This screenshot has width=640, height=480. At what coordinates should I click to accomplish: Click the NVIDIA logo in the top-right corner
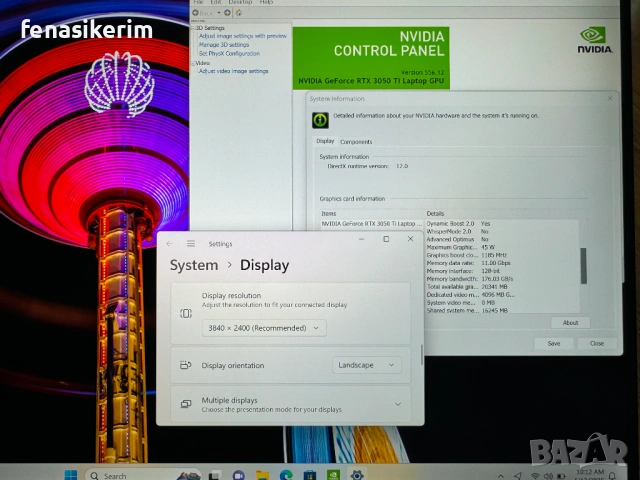tap(594, 40)
